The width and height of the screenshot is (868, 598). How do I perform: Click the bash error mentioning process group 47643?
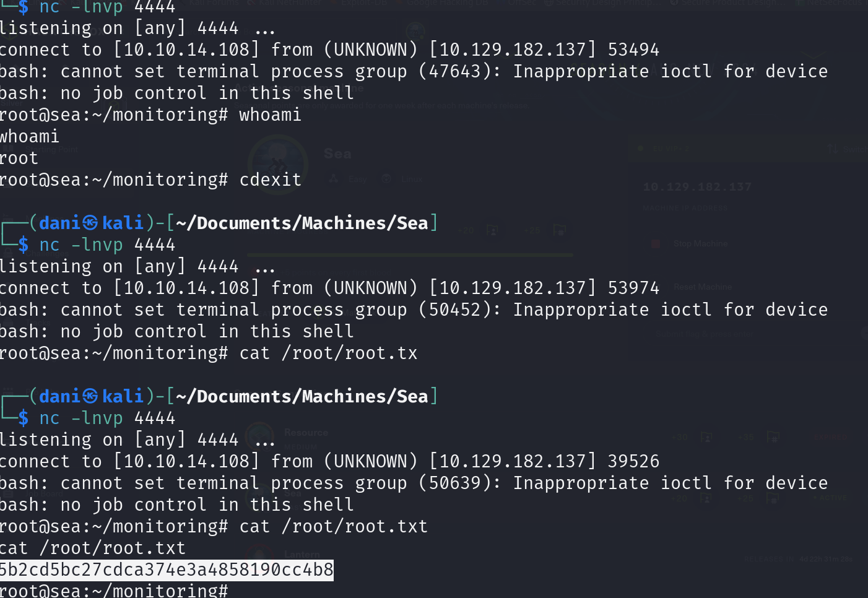[414, 71]
